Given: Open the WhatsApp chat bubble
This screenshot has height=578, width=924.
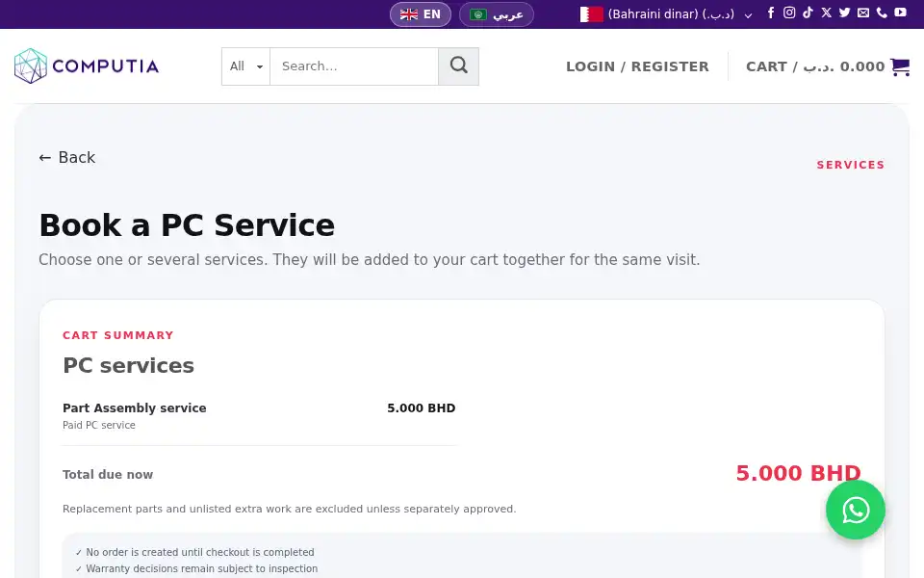Looking at the screenshot, I should (855, 510).
